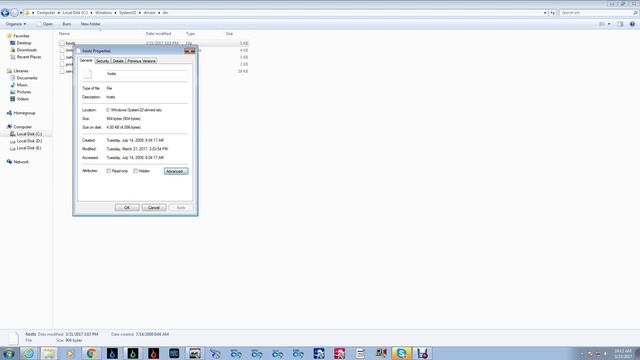Sort by the Type column header
The image size is (640, 360).
click(190, 33)
